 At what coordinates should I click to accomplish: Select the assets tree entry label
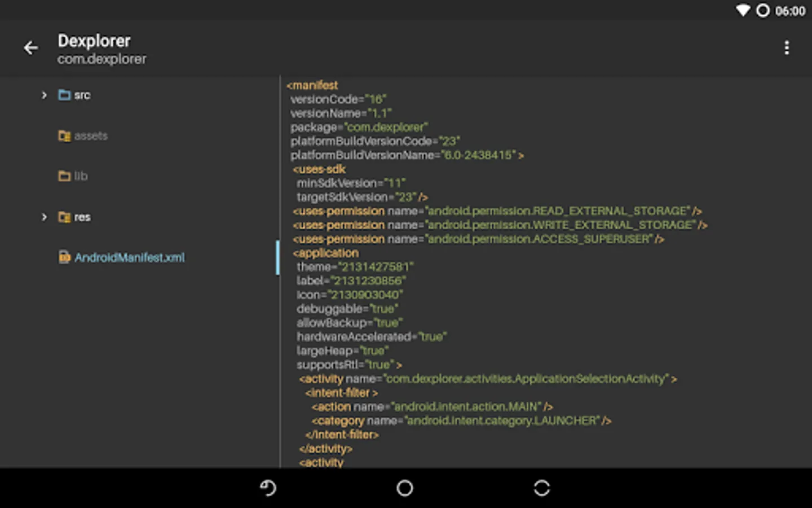point(91,136)
